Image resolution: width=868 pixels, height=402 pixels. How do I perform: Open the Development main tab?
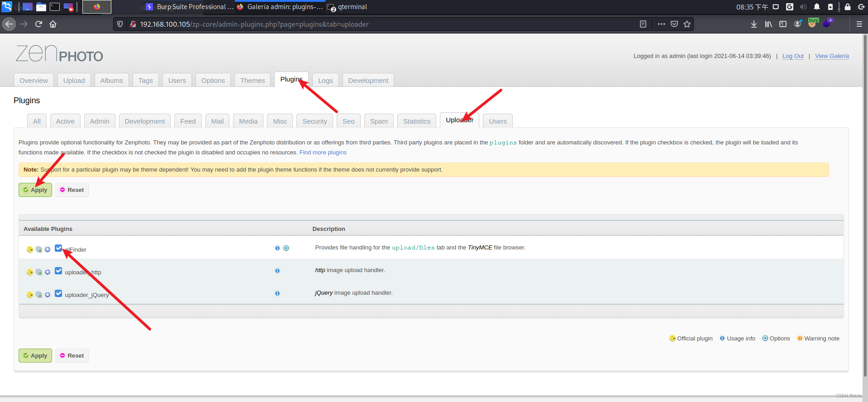click(x=368, y=80)
